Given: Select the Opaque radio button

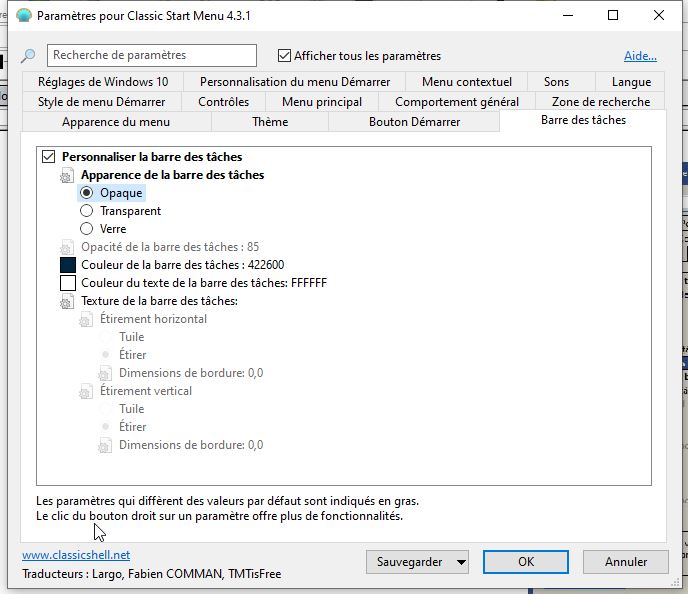Looking at the screenshot, I should point(86,193).
